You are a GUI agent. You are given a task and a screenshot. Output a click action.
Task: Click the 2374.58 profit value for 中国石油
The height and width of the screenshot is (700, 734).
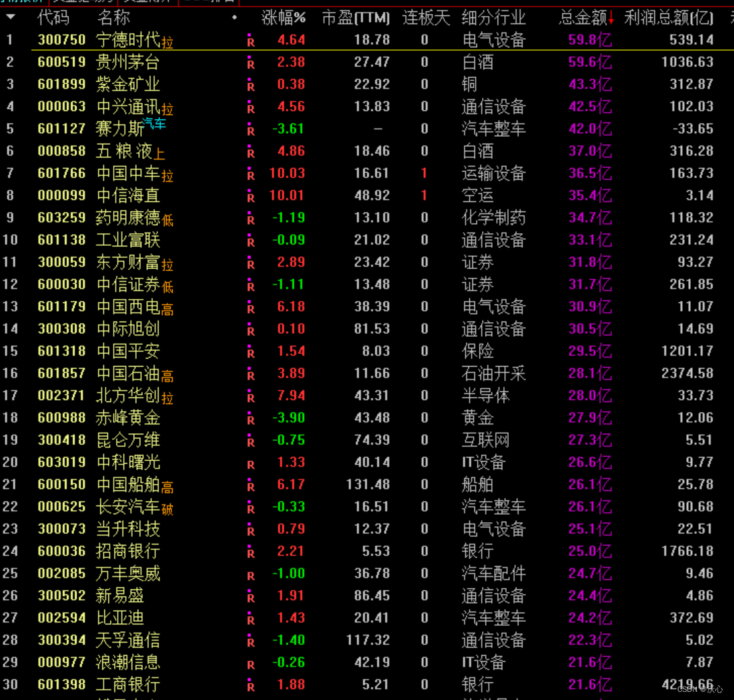point(687,373)
